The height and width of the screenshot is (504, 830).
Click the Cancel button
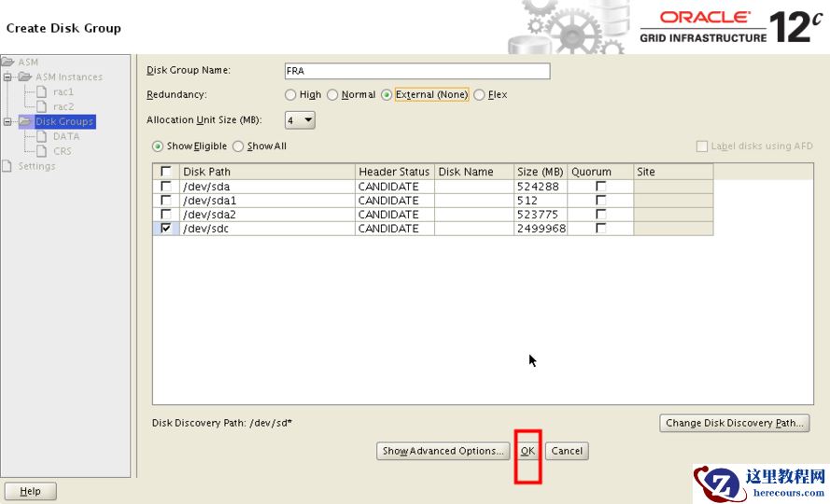point(567,451)
